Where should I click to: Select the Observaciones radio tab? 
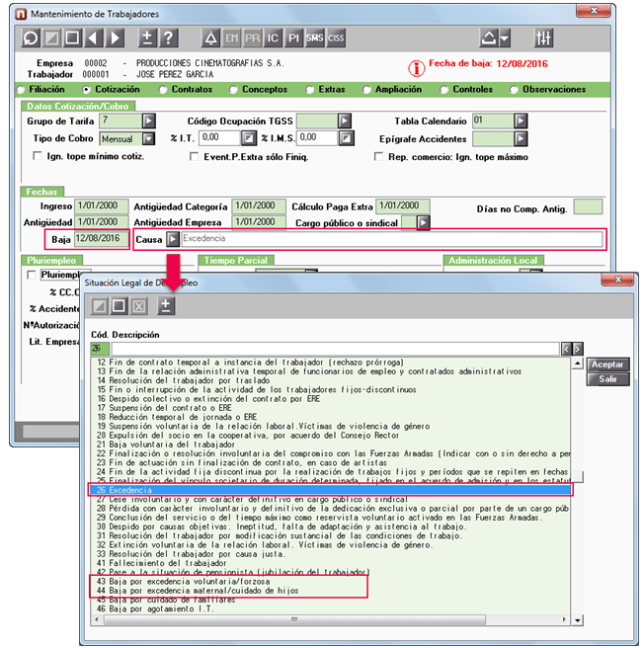514,90
